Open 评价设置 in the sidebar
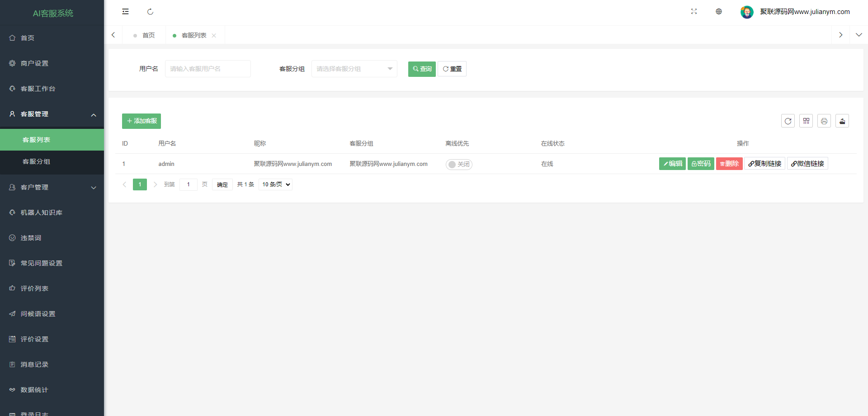Screen dimensions: 868x416 point(52,339)
